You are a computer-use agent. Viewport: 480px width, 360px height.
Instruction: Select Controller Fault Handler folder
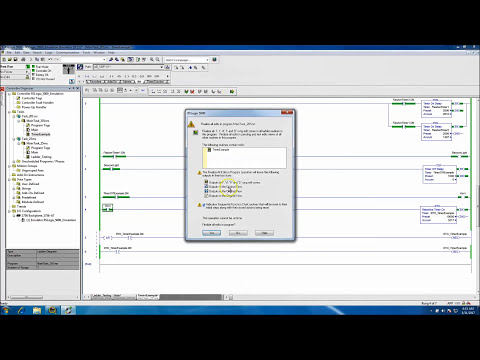point(38,103)
